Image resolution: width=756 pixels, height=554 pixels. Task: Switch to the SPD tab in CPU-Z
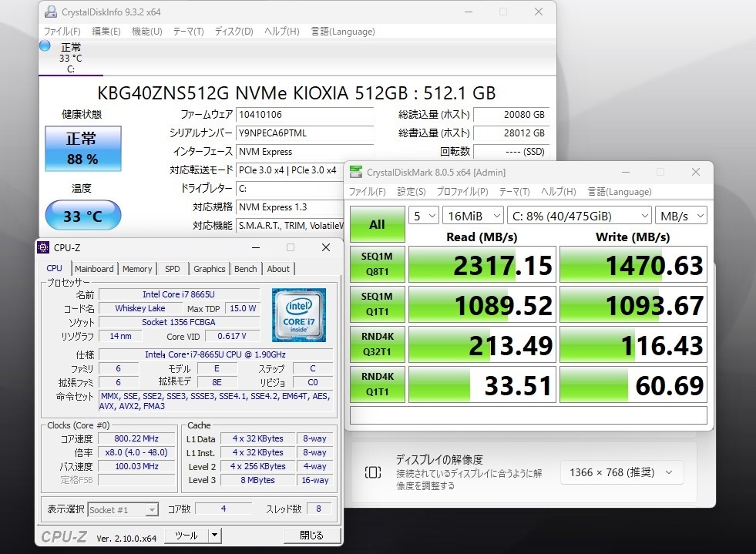172,269
